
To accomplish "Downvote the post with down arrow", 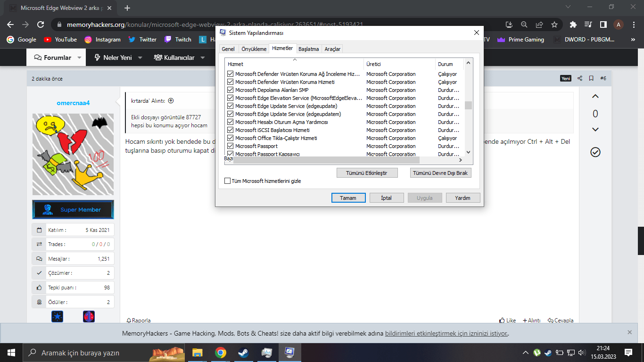I will [x=595, y=130].
